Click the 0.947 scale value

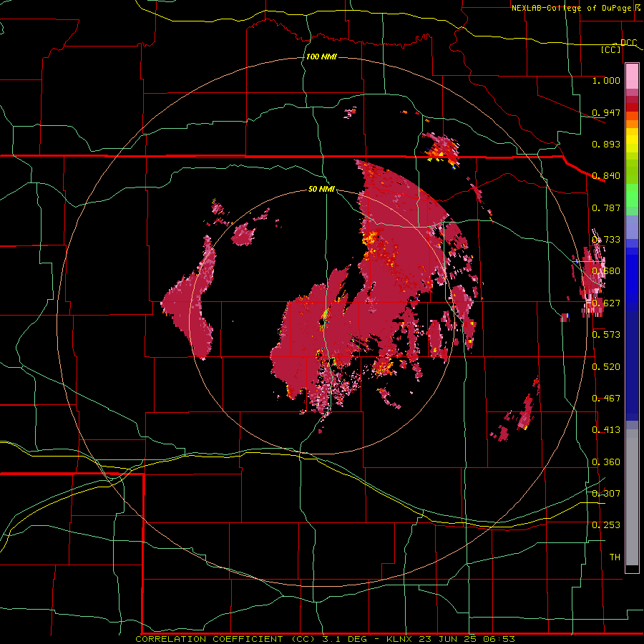coord(606,112)
